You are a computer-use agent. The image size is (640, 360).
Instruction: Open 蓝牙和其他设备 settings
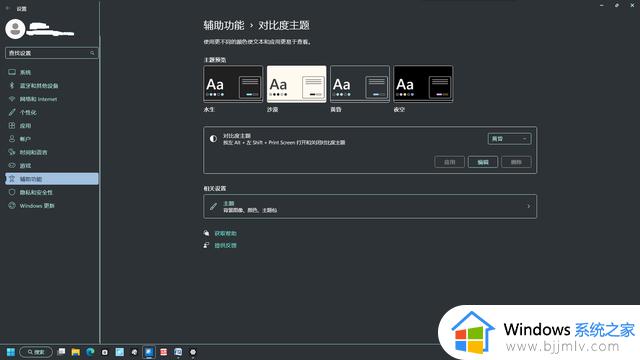[x=51, y=86]
